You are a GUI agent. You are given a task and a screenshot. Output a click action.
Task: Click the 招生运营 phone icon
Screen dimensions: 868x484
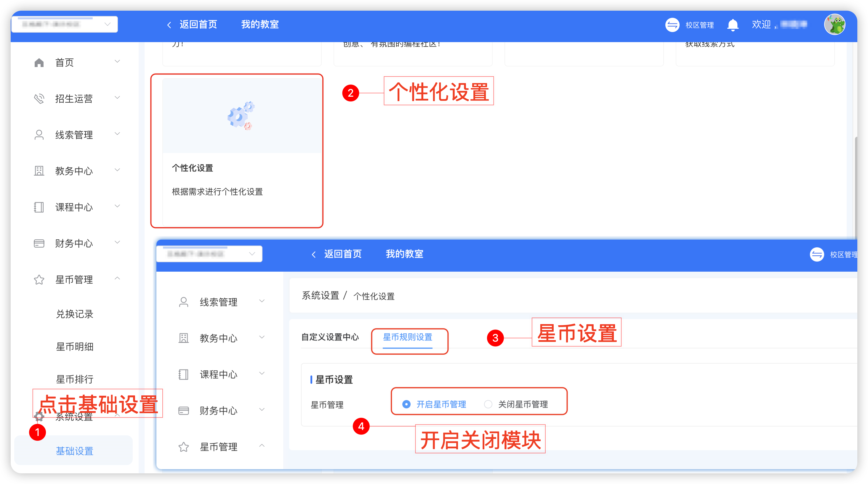tap(39, 98)
